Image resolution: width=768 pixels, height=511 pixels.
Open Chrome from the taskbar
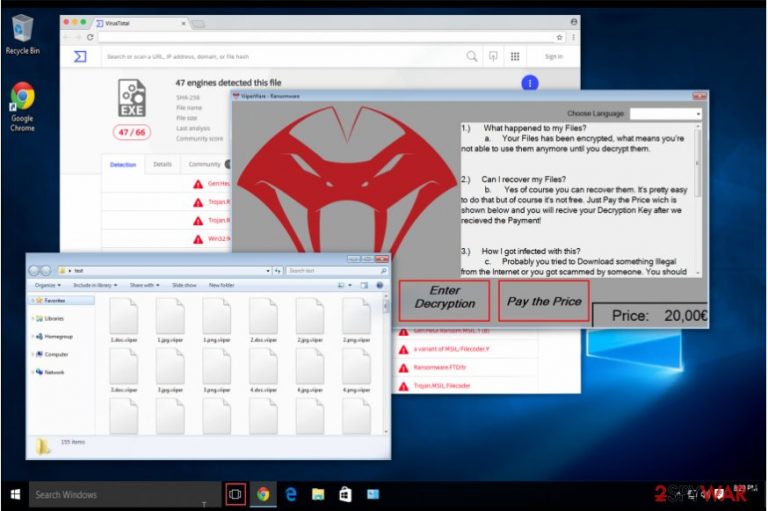[263, 494]
